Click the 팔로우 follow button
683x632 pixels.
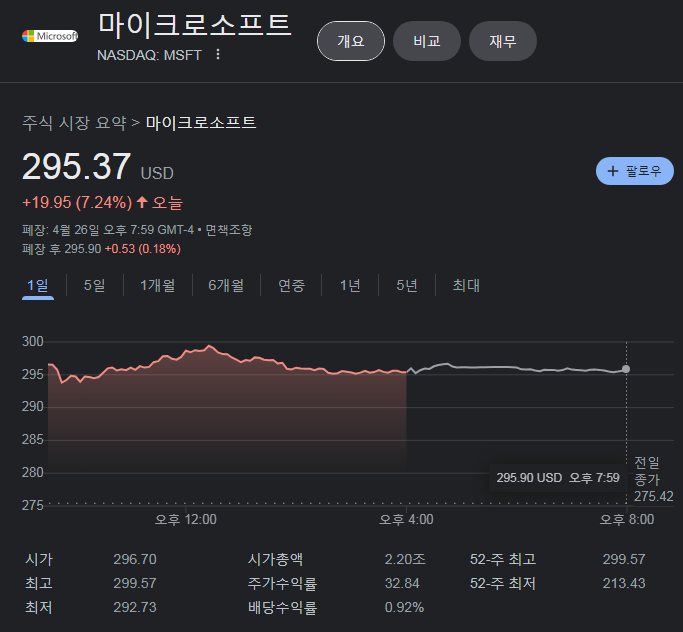coord(635,171)
